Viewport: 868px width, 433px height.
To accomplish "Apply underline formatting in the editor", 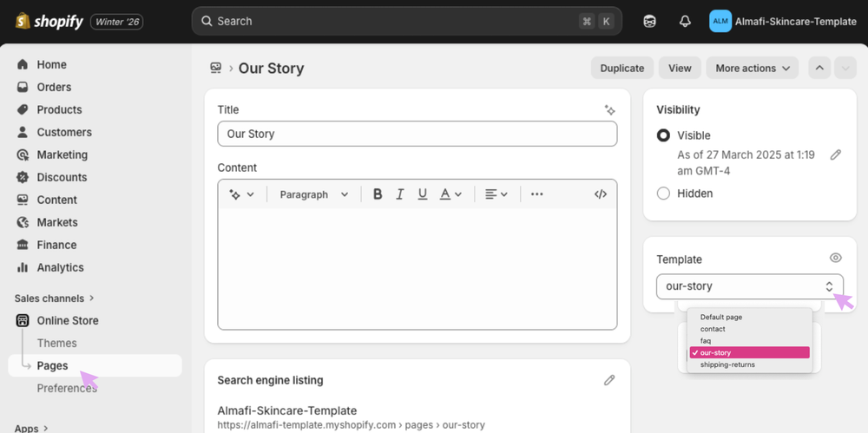I will [x=423, y=194].
